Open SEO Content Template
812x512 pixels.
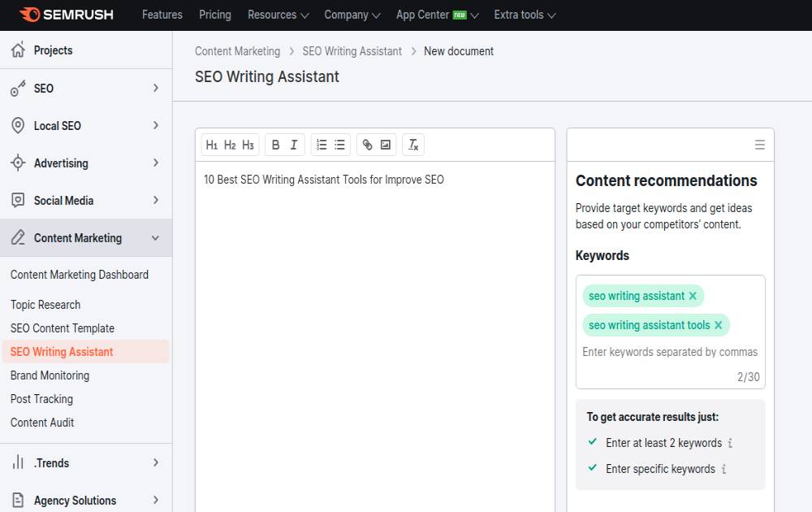point(63,328)
